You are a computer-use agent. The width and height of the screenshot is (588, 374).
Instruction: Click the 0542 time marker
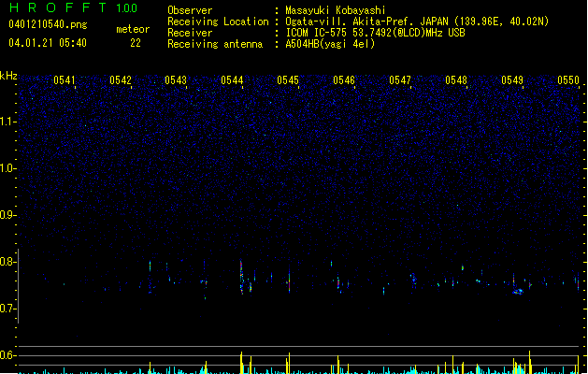(121, 80)
